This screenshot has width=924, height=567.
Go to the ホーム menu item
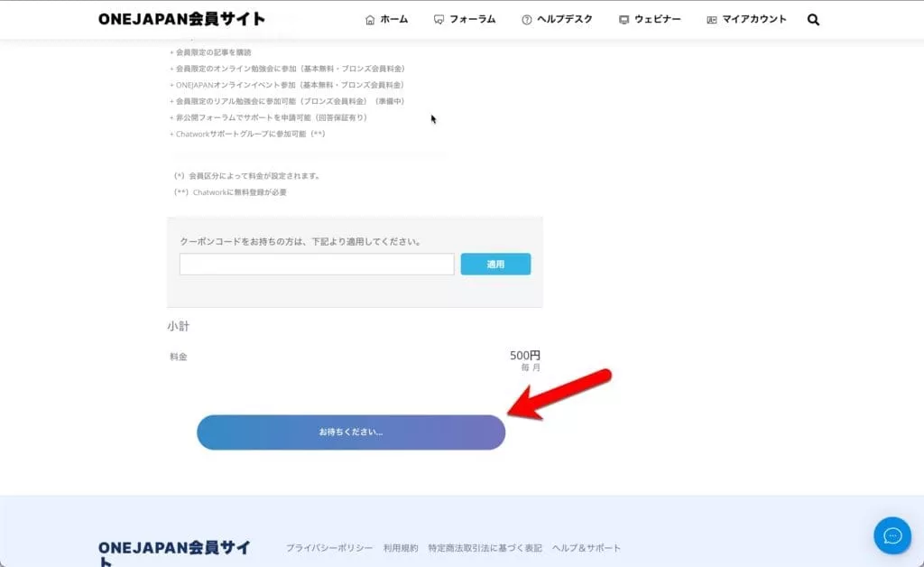pos(394,19)
